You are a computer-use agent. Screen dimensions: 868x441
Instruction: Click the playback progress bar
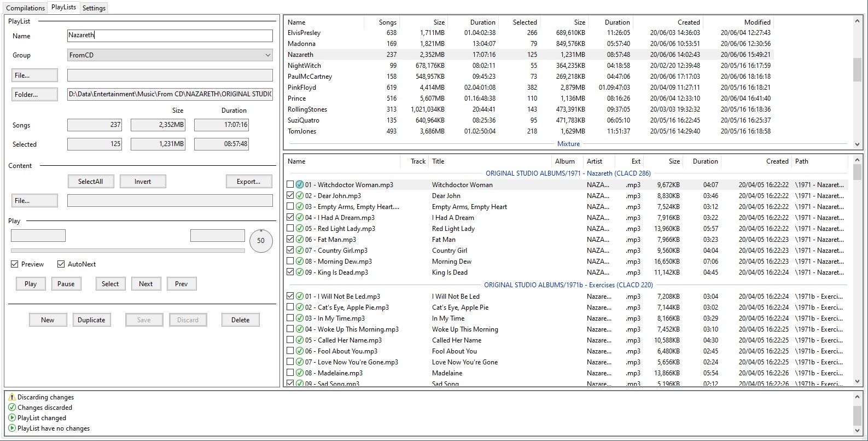(128, 251)
